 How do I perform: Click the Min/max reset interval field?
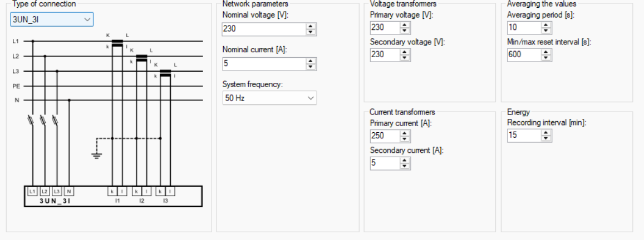523,54
